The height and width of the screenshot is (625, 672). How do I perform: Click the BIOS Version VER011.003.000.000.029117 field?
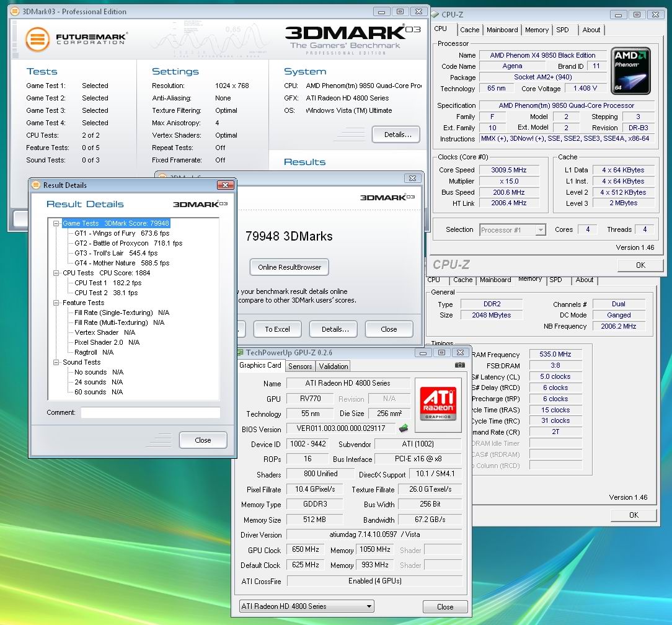tap(341, 428)
